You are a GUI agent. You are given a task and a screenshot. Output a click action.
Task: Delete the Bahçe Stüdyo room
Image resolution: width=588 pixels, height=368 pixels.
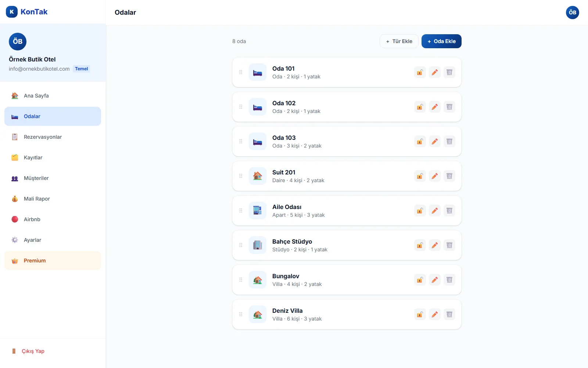coord(449,245)
